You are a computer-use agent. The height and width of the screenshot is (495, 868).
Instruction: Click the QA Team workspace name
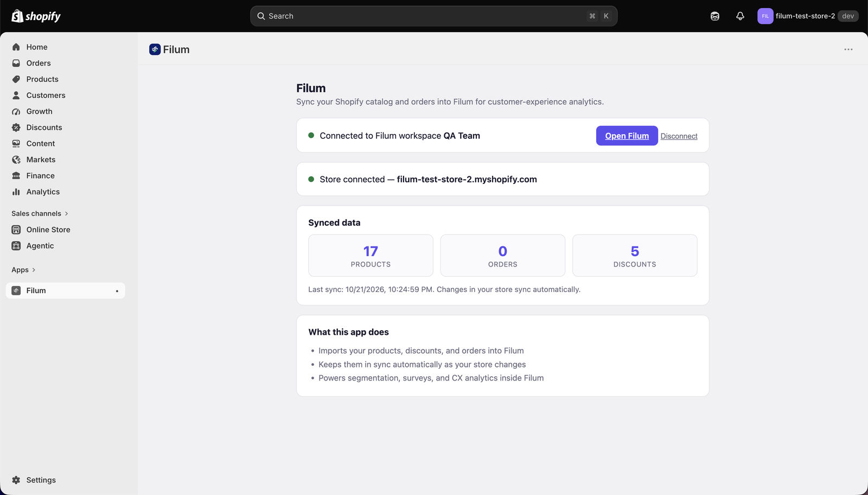pos(462,136)
